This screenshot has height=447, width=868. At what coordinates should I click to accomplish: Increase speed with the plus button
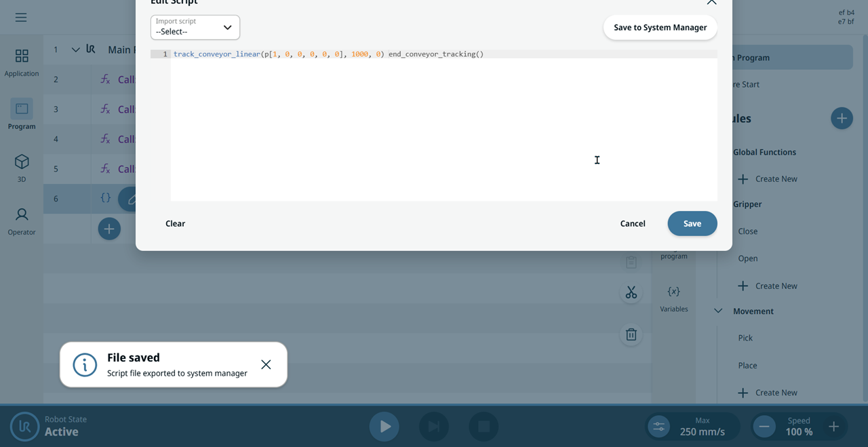tap(833, 427)
